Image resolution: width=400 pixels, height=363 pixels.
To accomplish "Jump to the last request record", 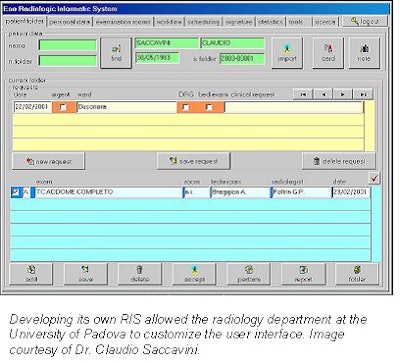I will [363, 94].
